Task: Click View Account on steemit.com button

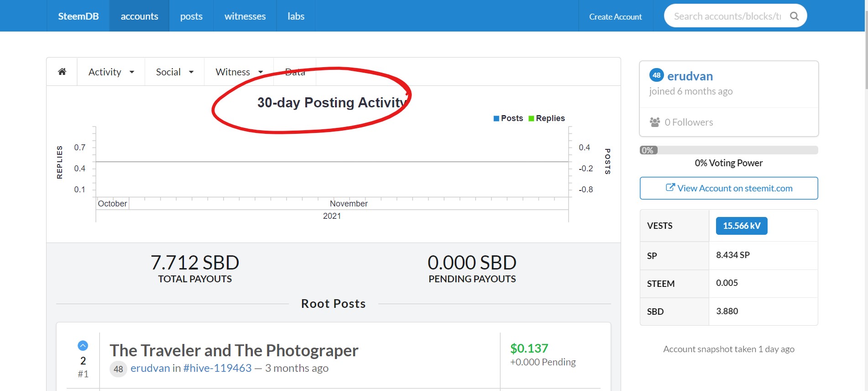Action: click(729, 188)
